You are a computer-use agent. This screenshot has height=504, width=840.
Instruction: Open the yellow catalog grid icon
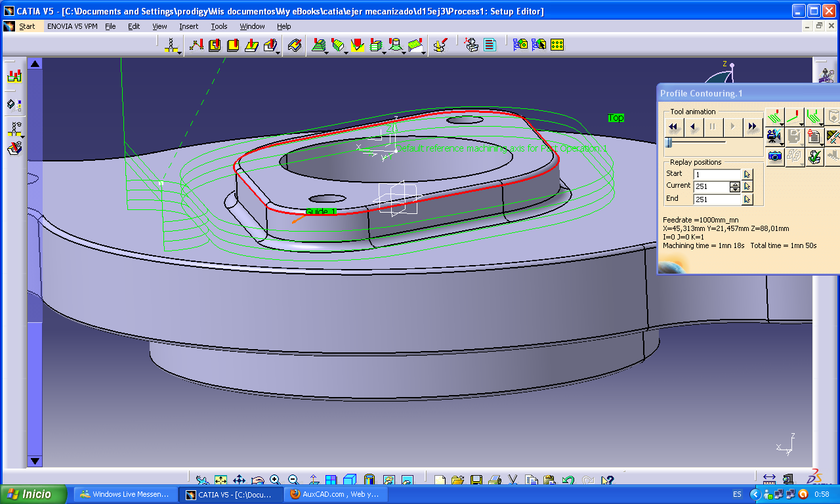tap(557, 45)
